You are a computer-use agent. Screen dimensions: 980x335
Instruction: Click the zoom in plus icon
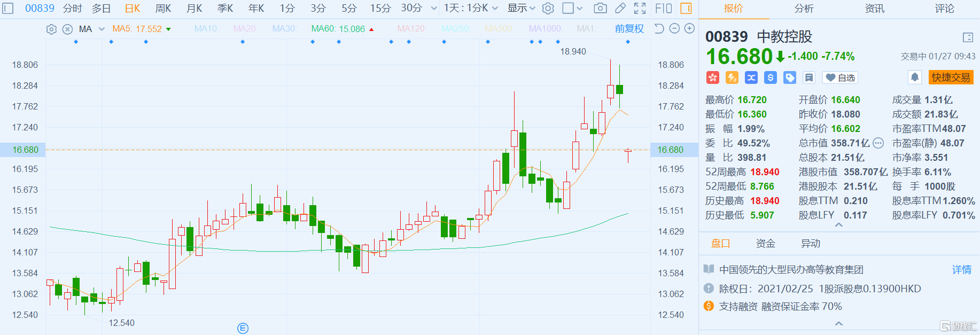pyautogui.click(x=690, y=29)
